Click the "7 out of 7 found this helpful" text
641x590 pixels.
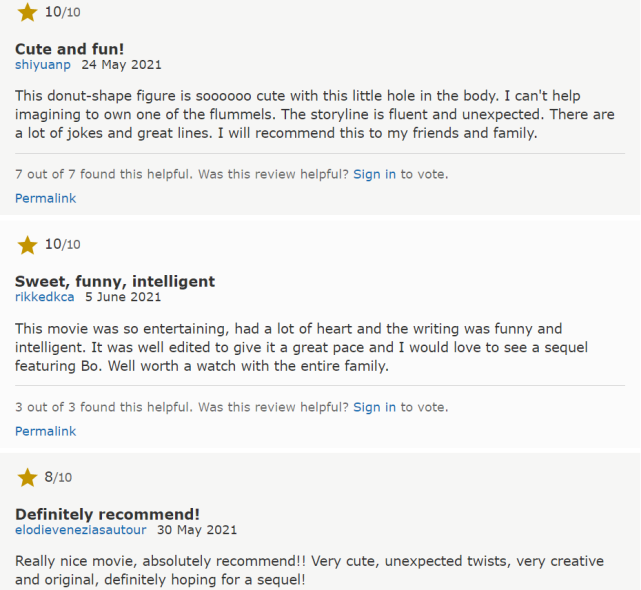coord(103,174)
